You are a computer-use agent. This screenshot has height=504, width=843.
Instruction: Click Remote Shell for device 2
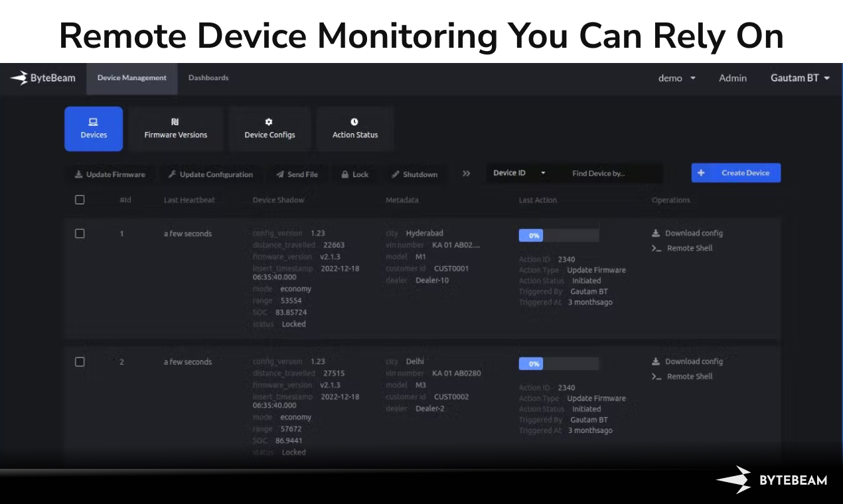click(x=682, y=377)
